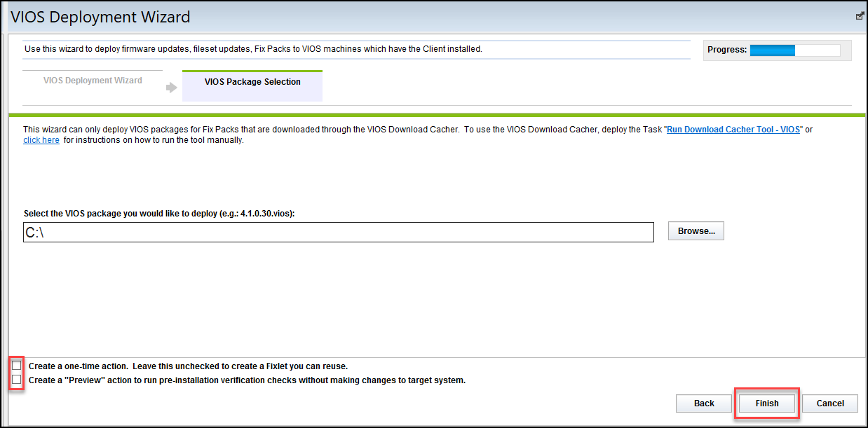Viewport: 868px width, 428px height.
Task: Click the step arrow between wizard tabs
Action: pyautogui.click(x=172, y=88)
